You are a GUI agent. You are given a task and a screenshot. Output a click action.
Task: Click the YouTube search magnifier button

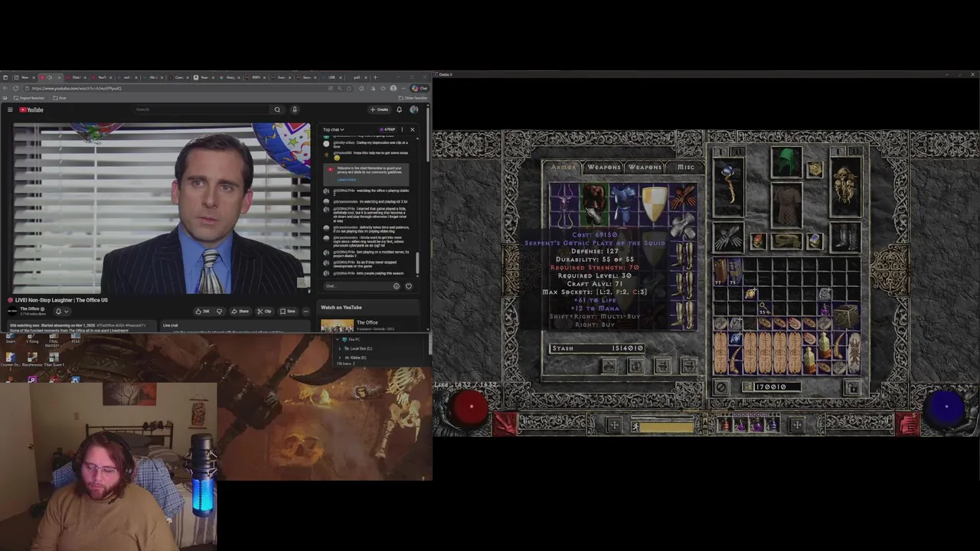(277, 109)
